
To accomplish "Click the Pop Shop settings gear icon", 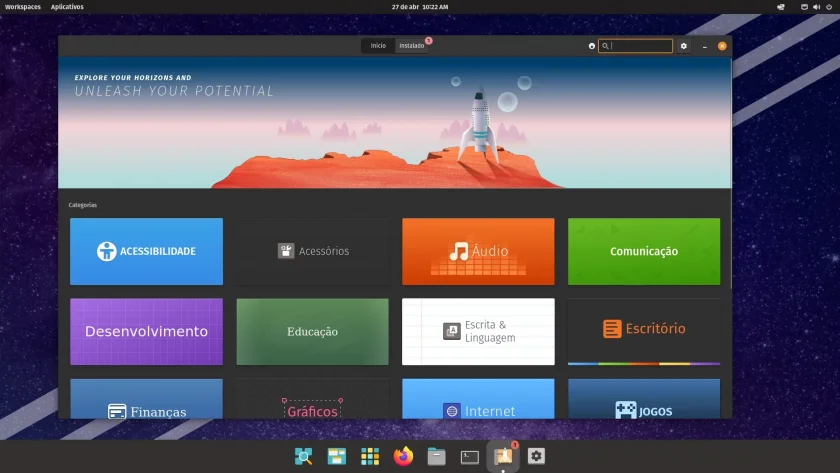I will click(684, 46).
